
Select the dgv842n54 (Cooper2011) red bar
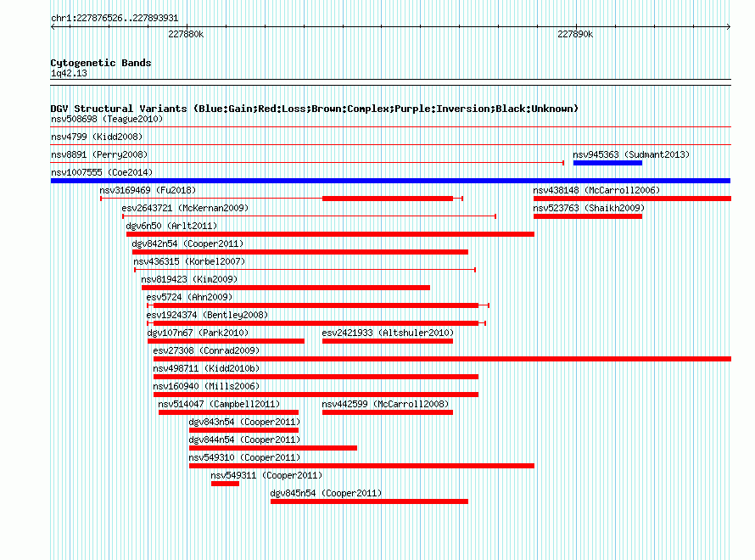[300, 252]
